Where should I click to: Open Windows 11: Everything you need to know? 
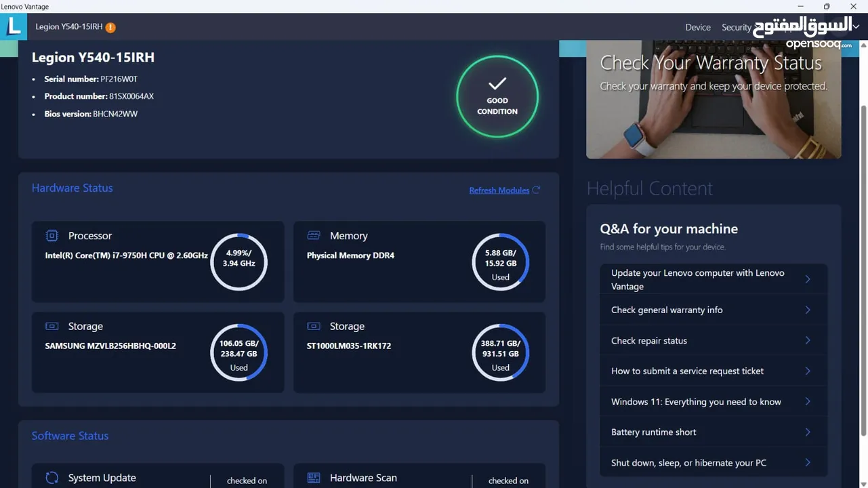(x=714, y=401)
